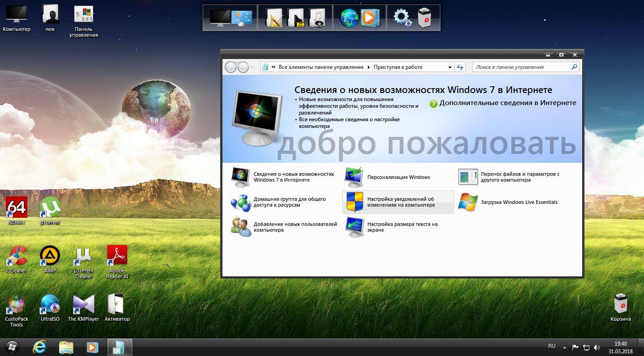Select Настройка уведомлений об изменениях item
644x356 pixels.
coord(401,202)
